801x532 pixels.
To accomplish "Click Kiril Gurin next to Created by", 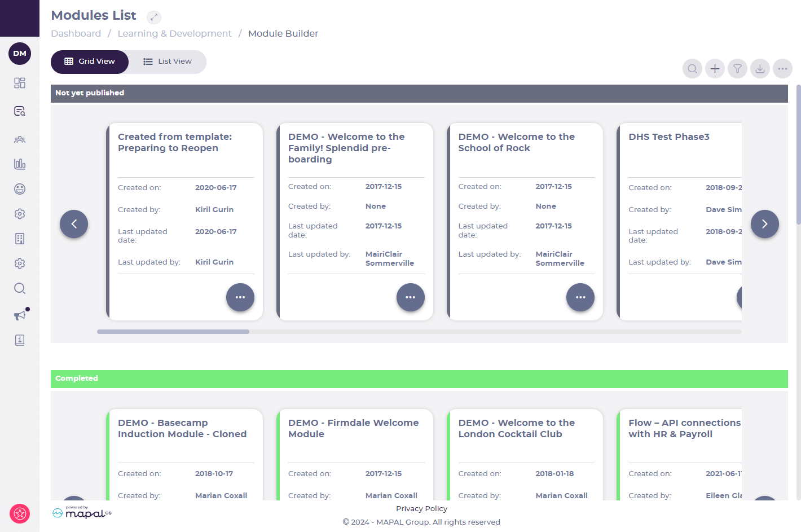I will (x=214, y=209).
